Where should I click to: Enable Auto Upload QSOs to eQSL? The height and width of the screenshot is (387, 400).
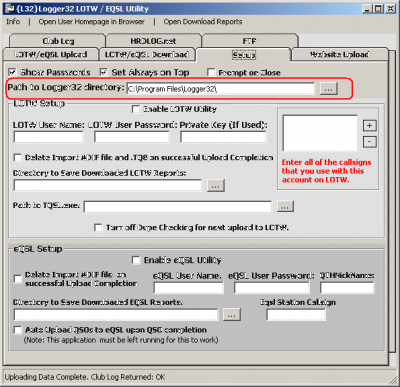coord(18,330)
